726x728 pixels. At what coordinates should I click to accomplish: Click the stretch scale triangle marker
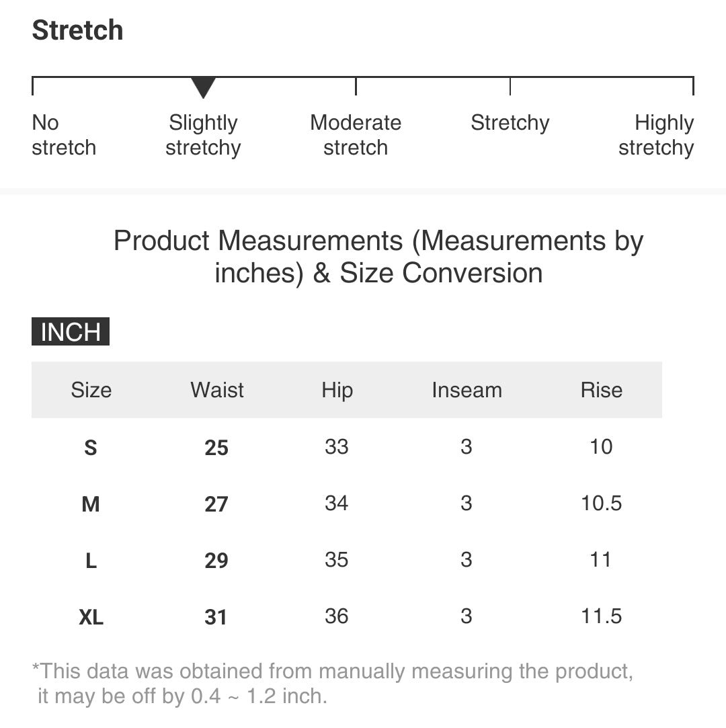click(x=203, y=87)
